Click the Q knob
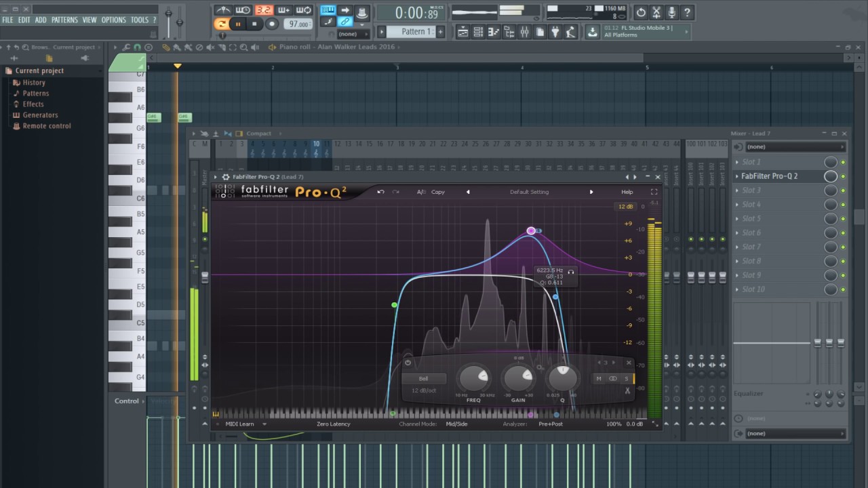868x488 pixels. pos(562,378)
